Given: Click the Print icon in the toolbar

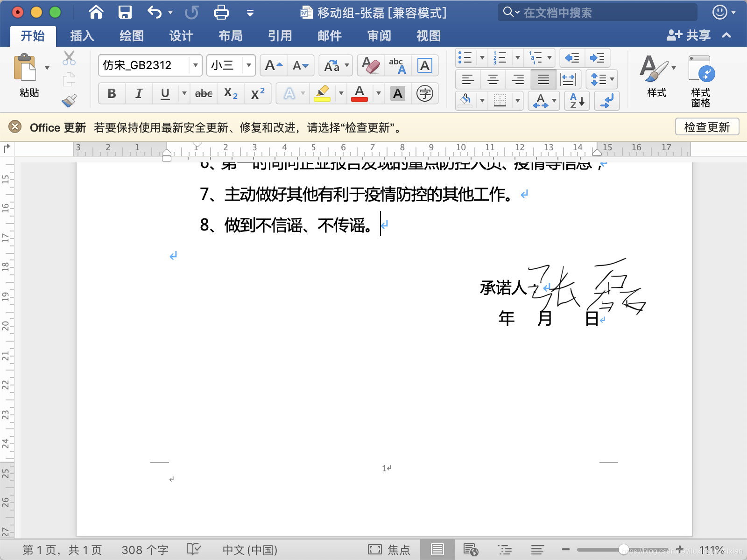Looking at the screenshot, I should pos(220,13).
